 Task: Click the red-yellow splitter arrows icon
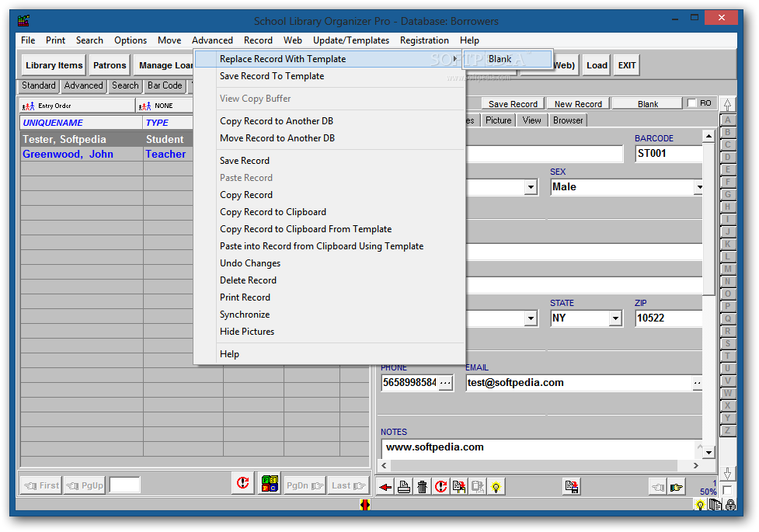365,505
